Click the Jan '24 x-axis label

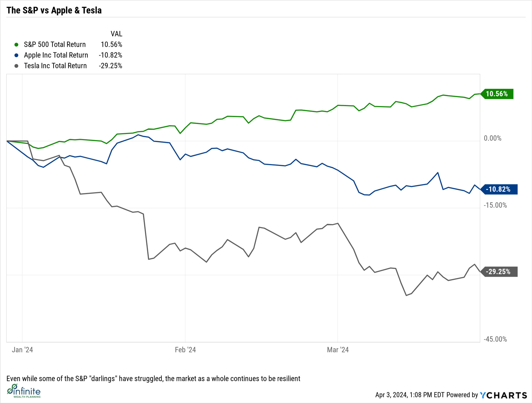point(22,350)
